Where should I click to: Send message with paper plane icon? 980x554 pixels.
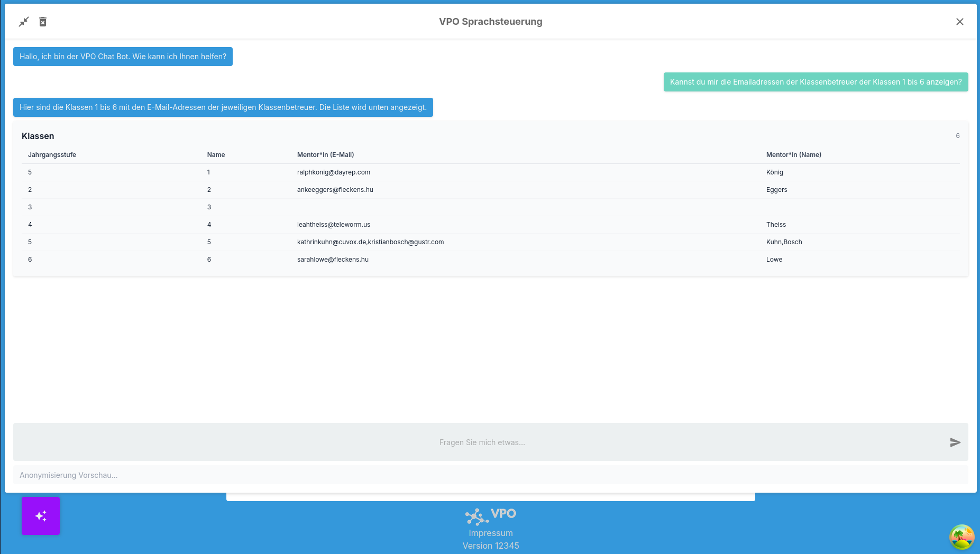pyautogui.click(x=955, y=442)
